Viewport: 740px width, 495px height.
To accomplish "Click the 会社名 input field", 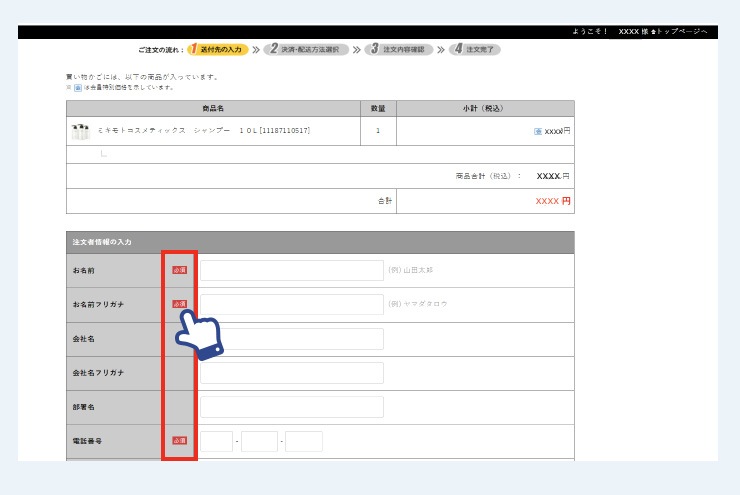I will pyautogui.click(x=291, y=339).
